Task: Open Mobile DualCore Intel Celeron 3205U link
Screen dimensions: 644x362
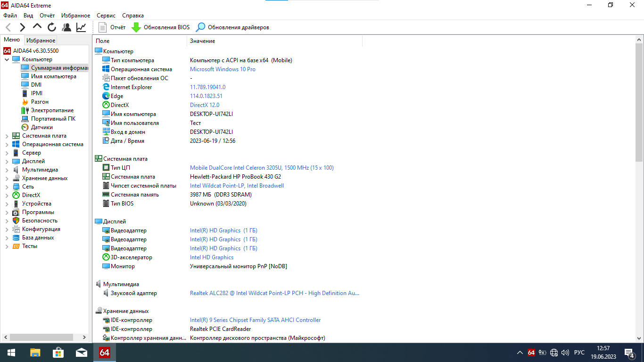Action: [x=262, y=168]
